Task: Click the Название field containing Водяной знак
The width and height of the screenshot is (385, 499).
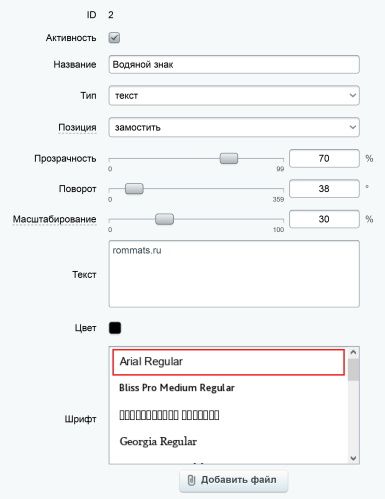Action: pos(234,64)
